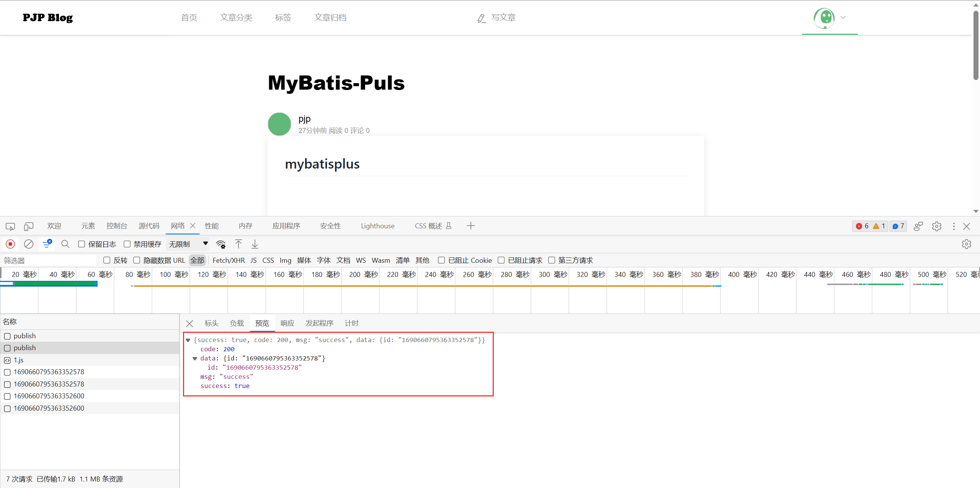Export HAR file from Network panel
Viewport: 980px width, 488px height.
coord(255,244)
